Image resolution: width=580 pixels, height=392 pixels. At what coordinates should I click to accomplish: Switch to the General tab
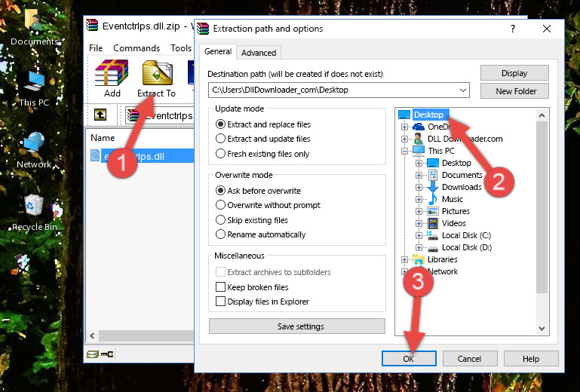tap(218, 51)
